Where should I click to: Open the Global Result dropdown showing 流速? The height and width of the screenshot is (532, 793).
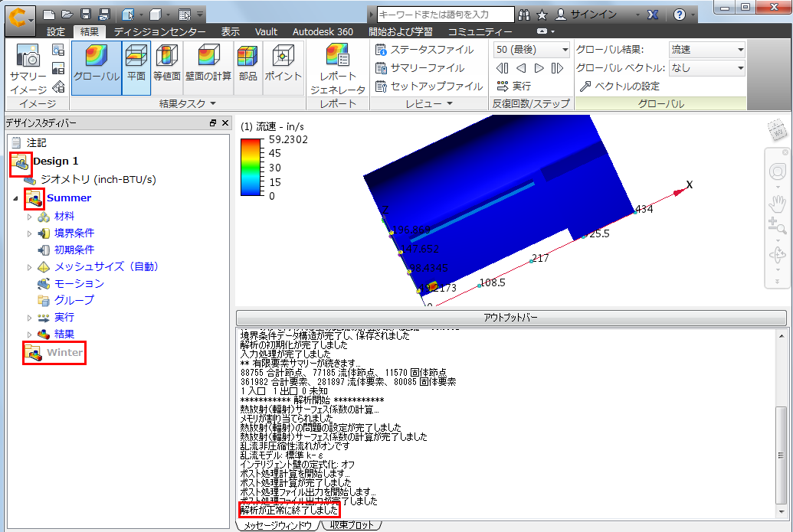[x=707, y=50]
